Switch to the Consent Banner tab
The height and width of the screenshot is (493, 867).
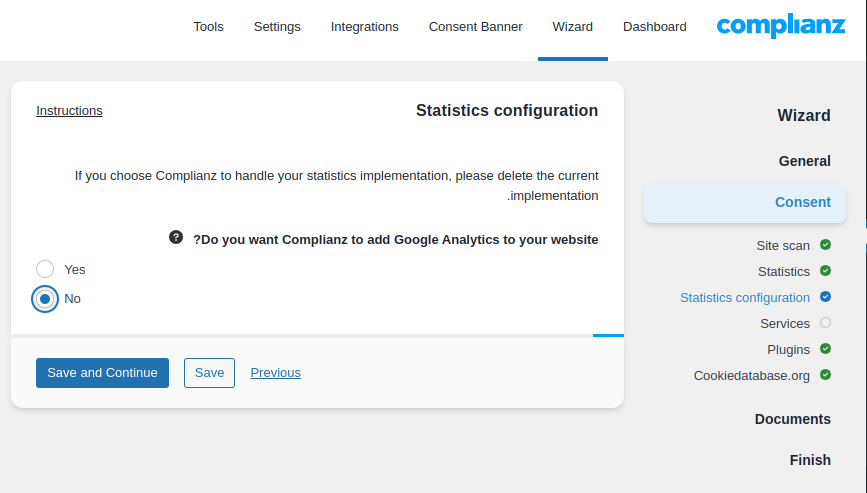475,27
